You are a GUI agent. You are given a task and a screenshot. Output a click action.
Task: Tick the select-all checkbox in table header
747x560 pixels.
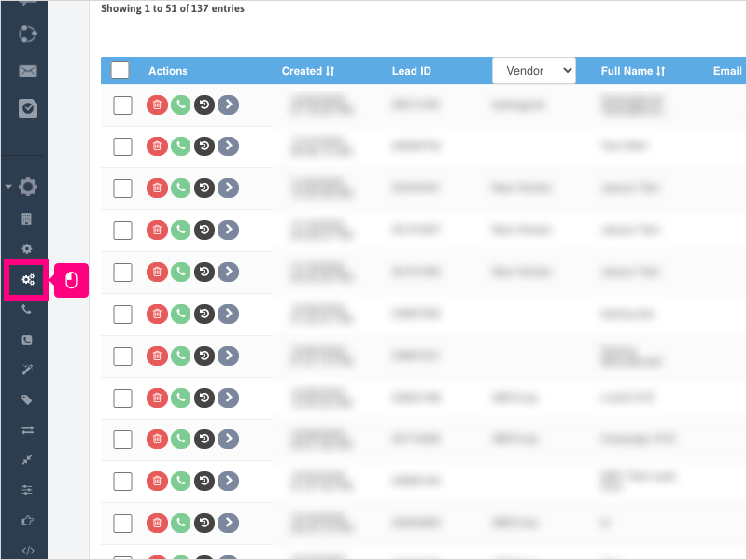[x=120, y=71]
